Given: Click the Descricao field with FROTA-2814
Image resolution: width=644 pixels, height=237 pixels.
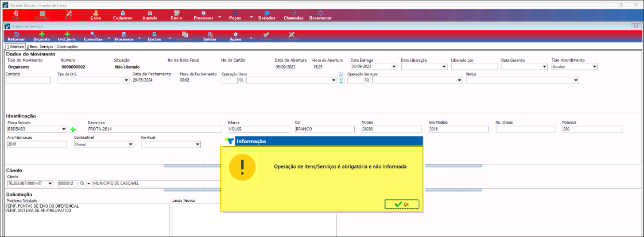Looking at the screenshot, I should pyautogui.click(x=154, y=129).
